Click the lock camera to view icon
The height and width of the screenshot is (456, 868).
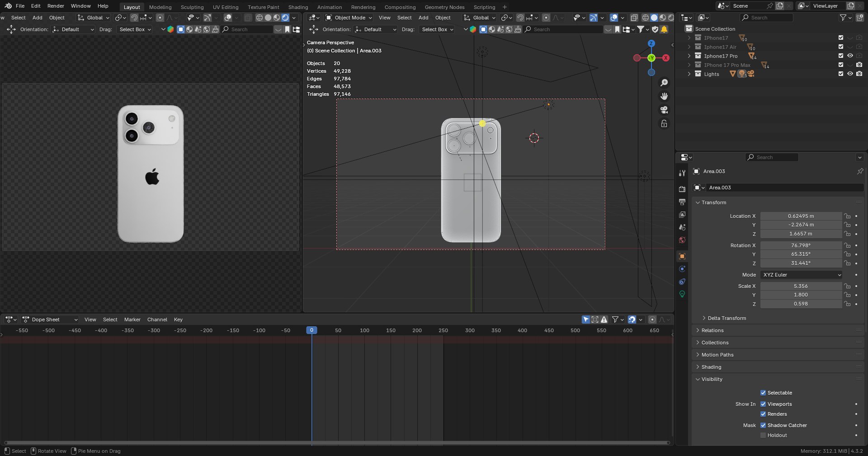pos(664,123)
